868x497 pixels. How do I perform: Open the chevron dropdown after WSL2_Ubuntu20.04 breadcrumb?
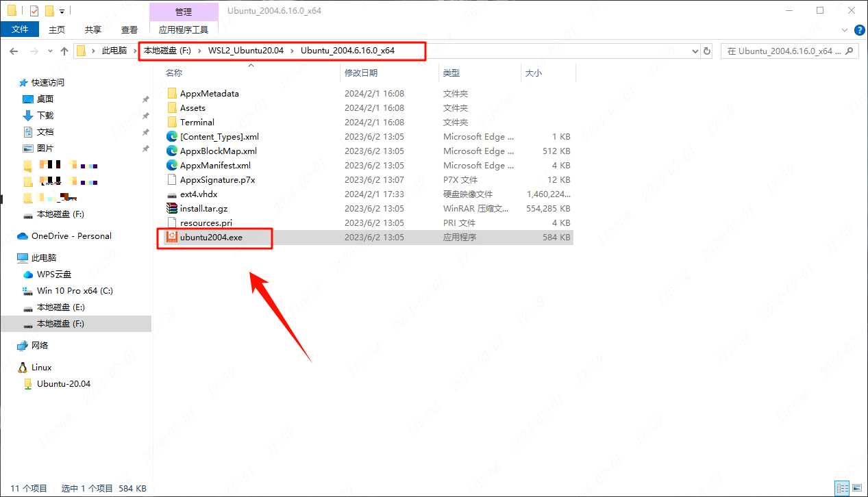point(292,51)
